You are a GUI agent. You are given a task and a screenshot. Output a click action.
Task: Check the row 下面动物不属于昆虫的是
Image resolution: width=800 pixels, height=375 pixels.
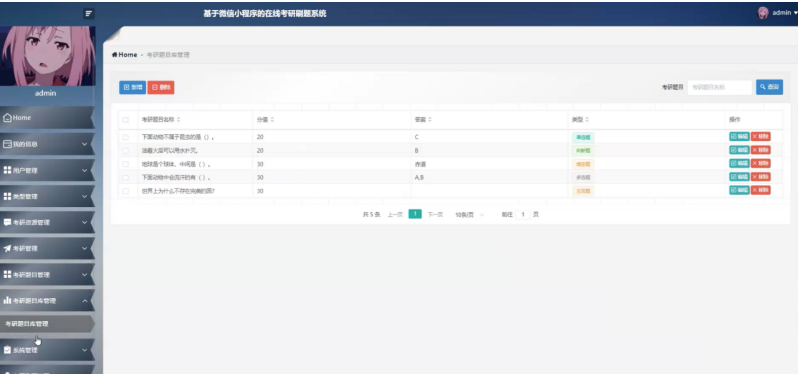[126, 137]
